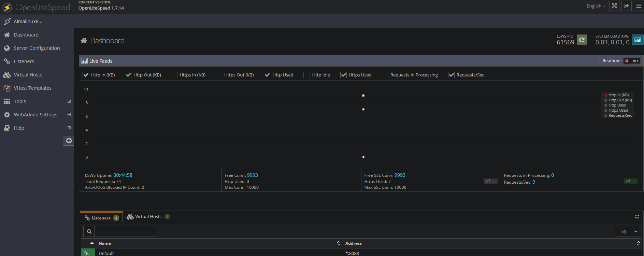Image resolution: width=644 pixels, height=256 pixels.
Task: Switch to the Listeners tab
Action: point(101,218)
